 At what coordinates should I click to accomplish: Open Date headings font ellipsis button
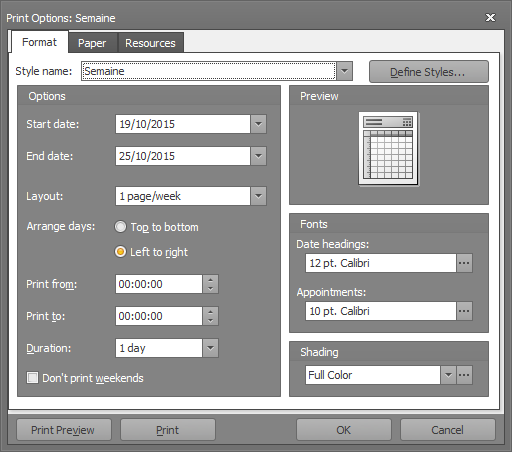pyautogui.click(x=464, y=263)
